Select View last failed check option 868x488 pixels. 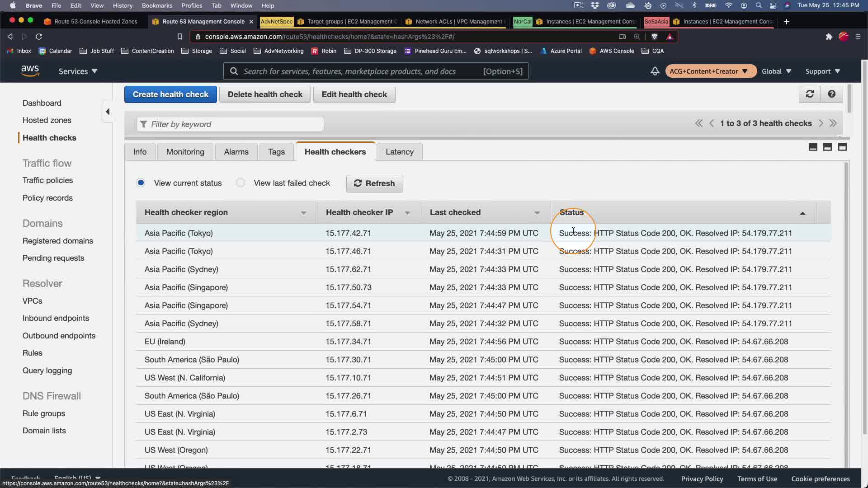[241, 183]
